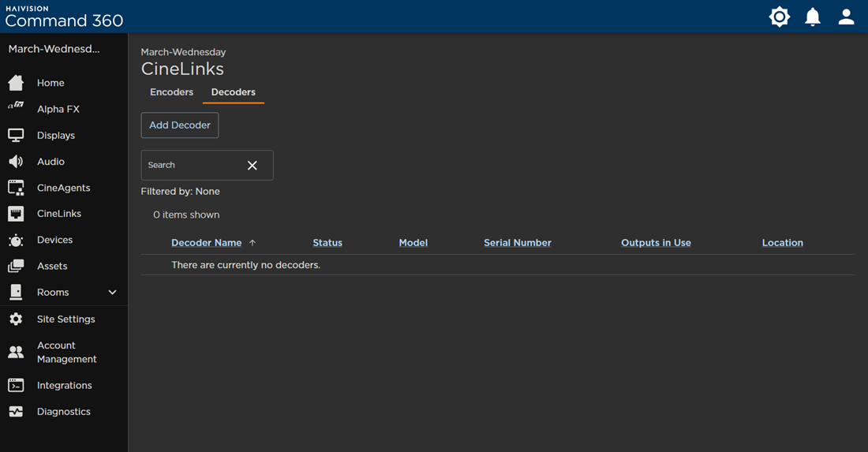Screen dimensions: 868x452
Task: Select the Decoders tab
Action: pyautogui.click(x=233, y=92)
